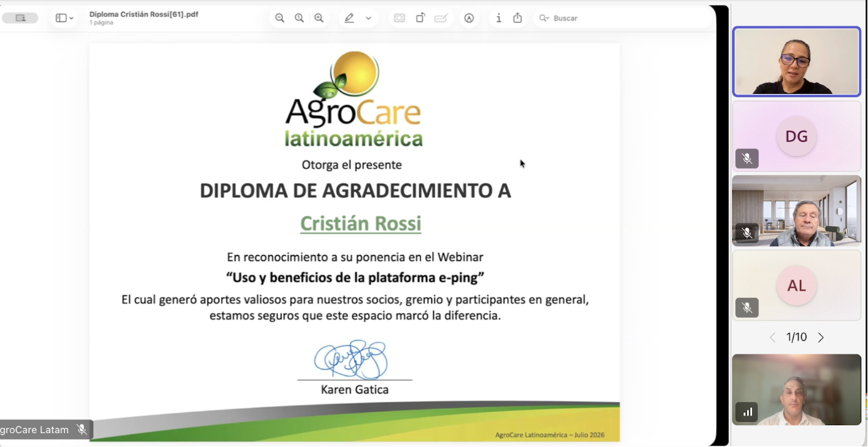Open the document info inspector
This screenshot has width=868, height=447.
coord(499,18)
